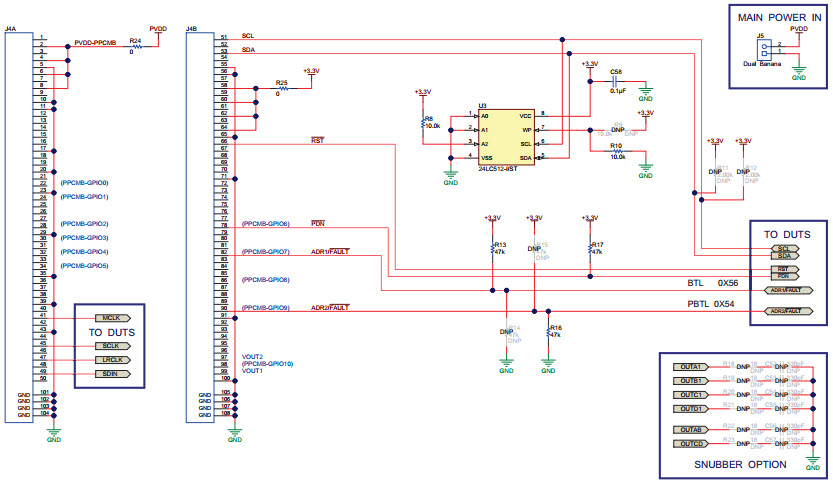Image resolution: width=833 pixels, height=483 pixels.
Task: Select the R25 resistor near J4B
Action: point(283,88)
